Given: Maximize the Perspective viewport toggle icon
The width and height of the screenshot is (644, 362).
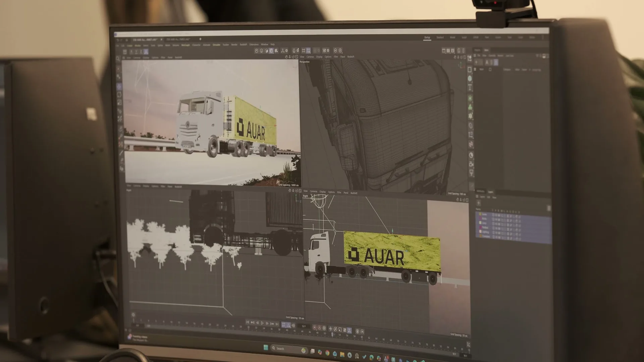Looking at the screenshot, I should 465,57.
